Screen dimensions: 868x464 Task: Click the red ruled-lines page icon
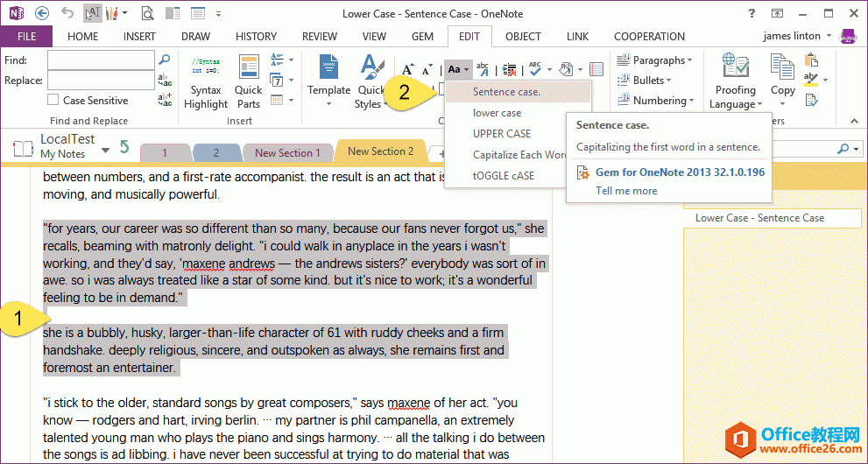pos(596,69)
